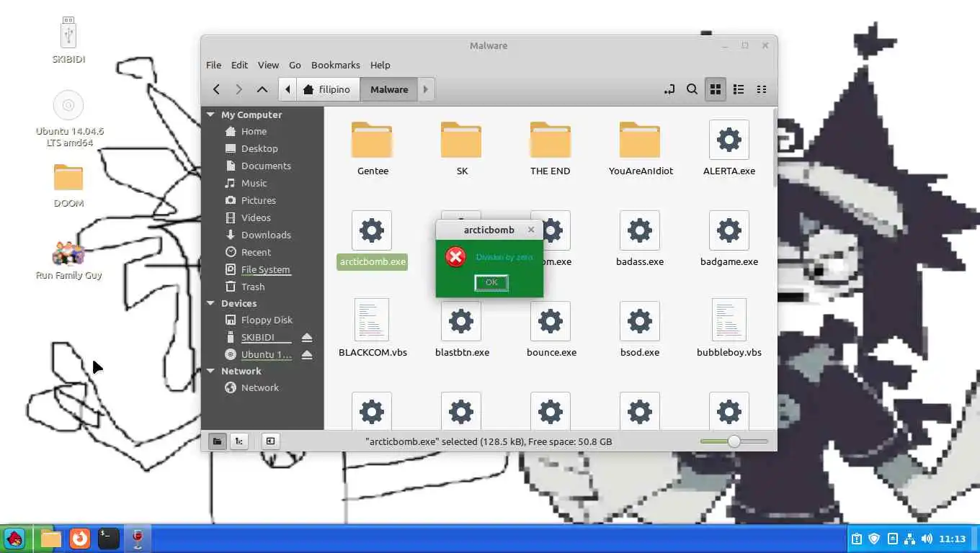Close the arcticbomb error dialog

pos(531,230)
